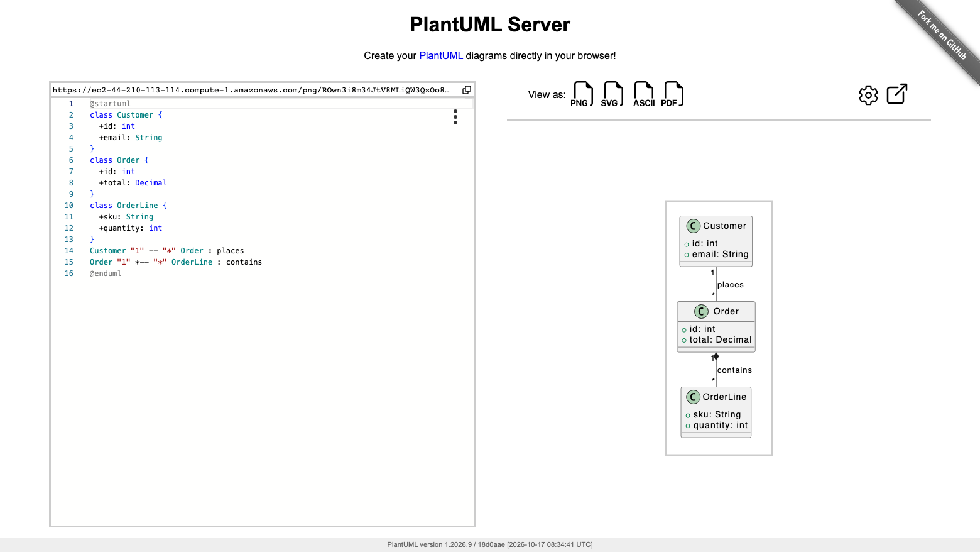
Task: View diagram as SVG
Action: pos(612,94)
